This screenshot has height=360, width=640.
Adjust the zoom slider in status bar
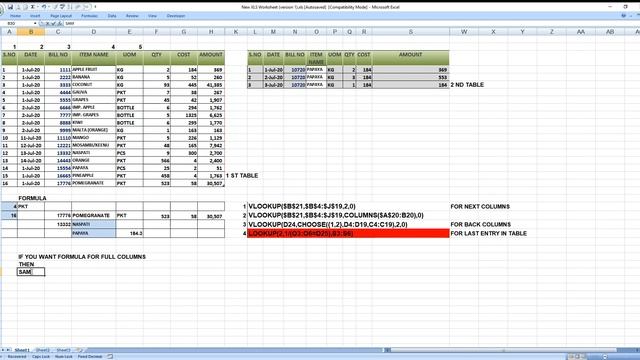coord(605,356)
